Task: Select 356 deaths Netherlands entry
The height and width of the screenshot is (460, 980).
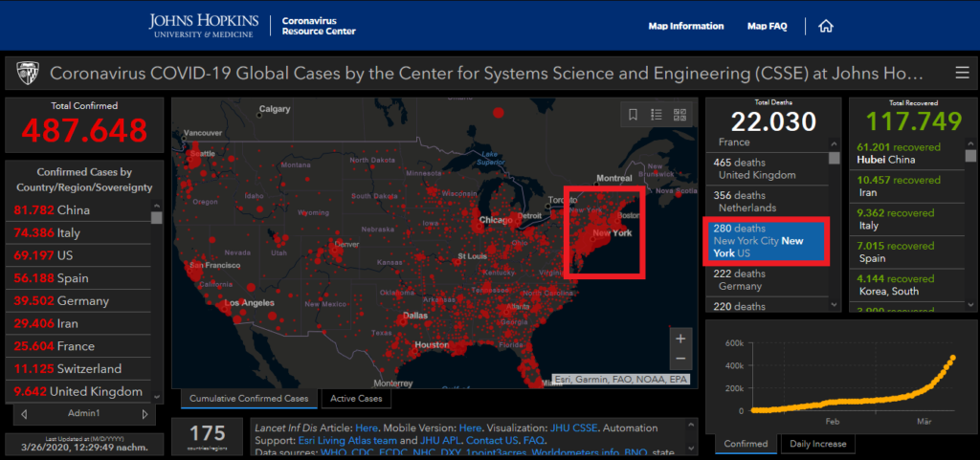Action: (767, 202)
